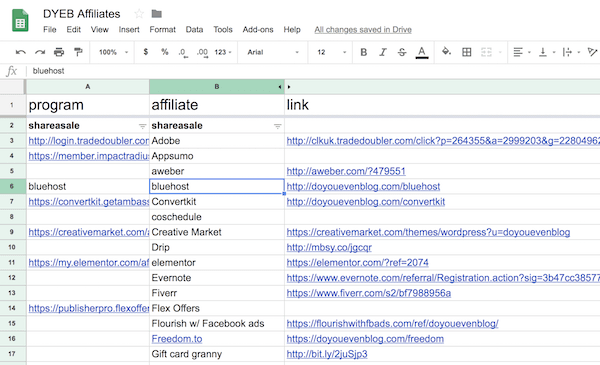Expand hidden columns right arrow after B
The height and width of the screenshot is (365, 600).
[x=289, y=87]
